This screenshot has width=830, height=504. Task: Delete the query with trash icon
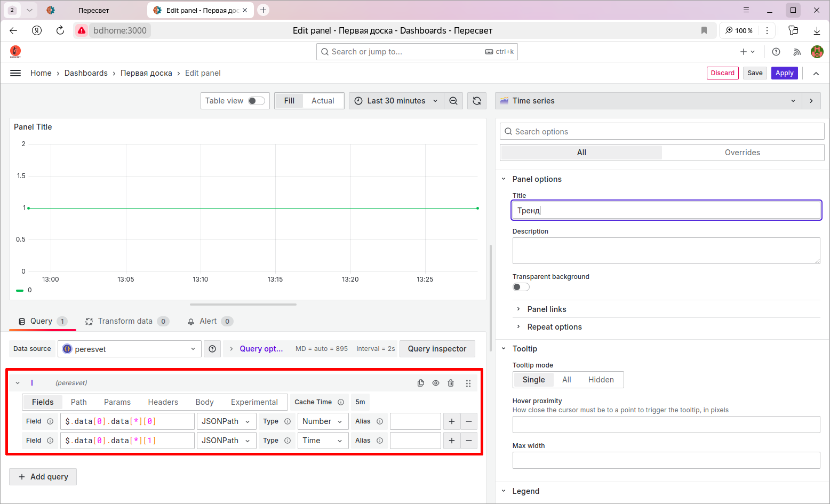pos(451,383)
